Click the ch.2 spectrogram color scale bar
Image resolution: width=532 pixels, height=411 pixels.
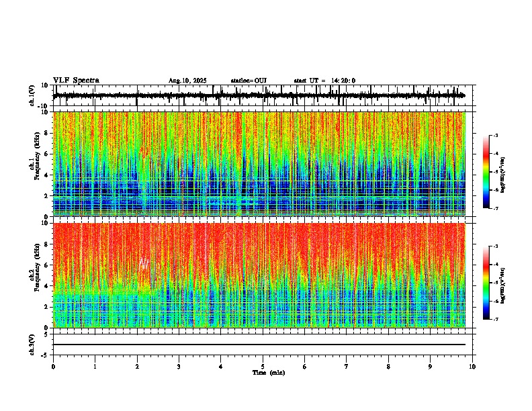tap(486, 283)
